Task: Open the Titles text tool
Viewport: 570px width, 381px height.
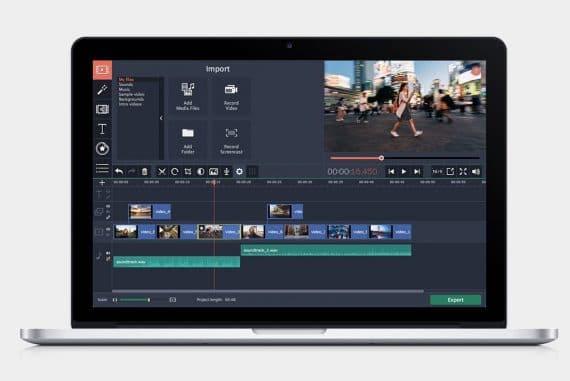Action: pyautogui.click(x=102, y=129)
